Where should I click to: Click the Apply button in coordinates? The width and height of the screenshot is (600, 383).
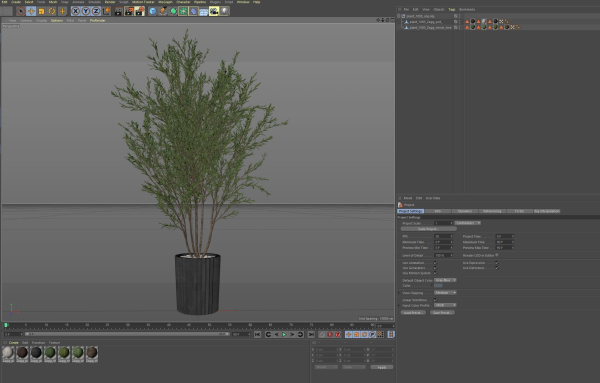[x=382, y=367]
